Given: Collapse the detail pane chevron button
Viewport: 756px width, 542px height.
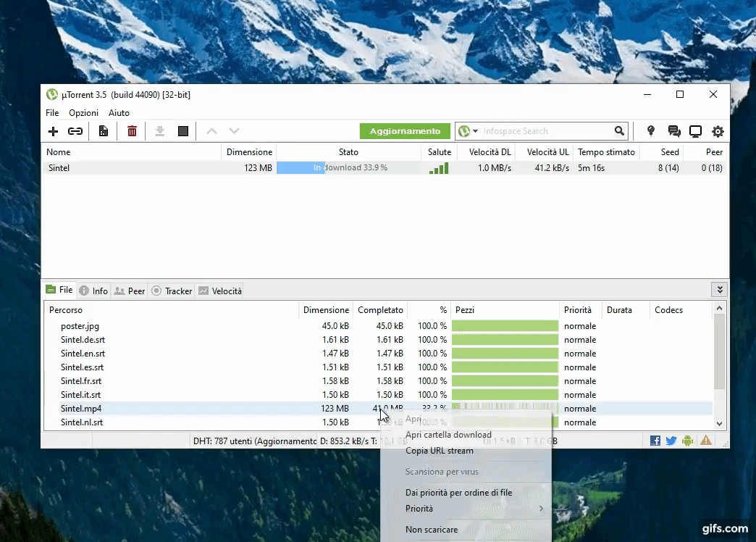Looking at the screenshot, I should coord(720,290).
